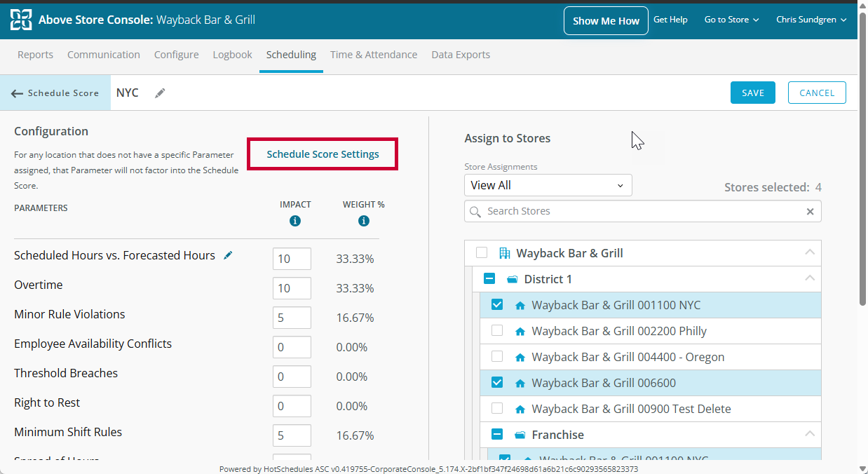Viewport: 868px width, 474px height.
Task: Click the search magnifier icon in Search Stores
Action: [x=476, y=211]
